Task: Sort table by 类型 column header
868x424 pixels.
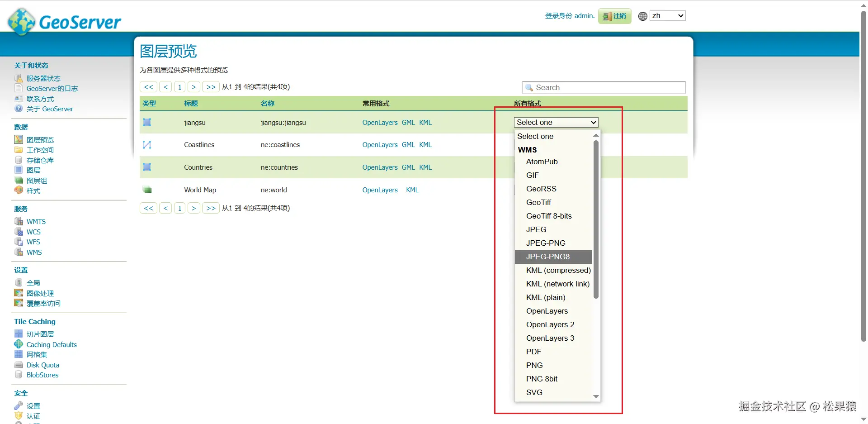Action: tap(149, 104)
